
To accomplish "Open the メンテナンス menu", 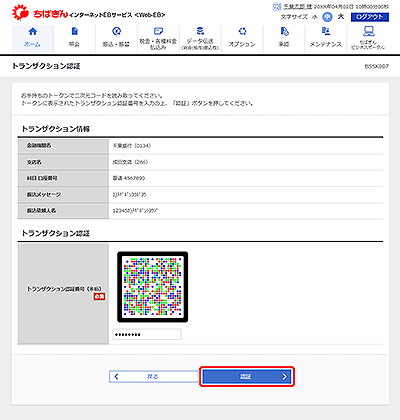I will pos(326,39).
